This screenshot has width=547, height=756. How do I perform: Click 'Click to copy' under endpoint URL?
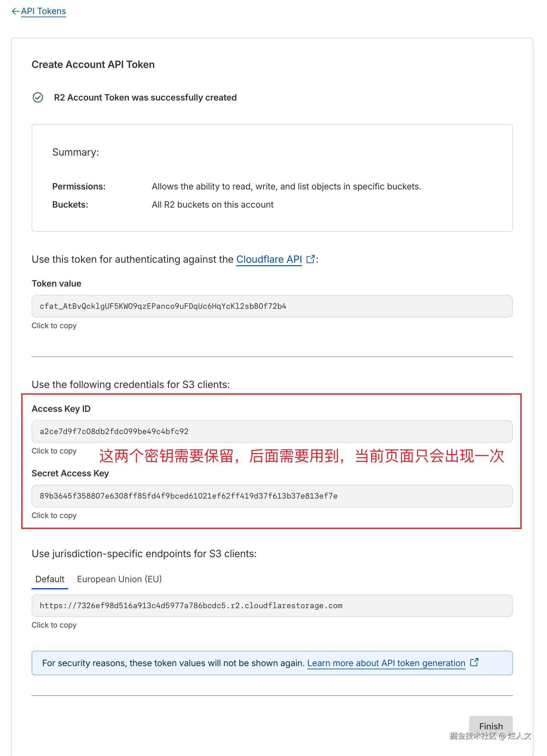[x=54, y=625]
